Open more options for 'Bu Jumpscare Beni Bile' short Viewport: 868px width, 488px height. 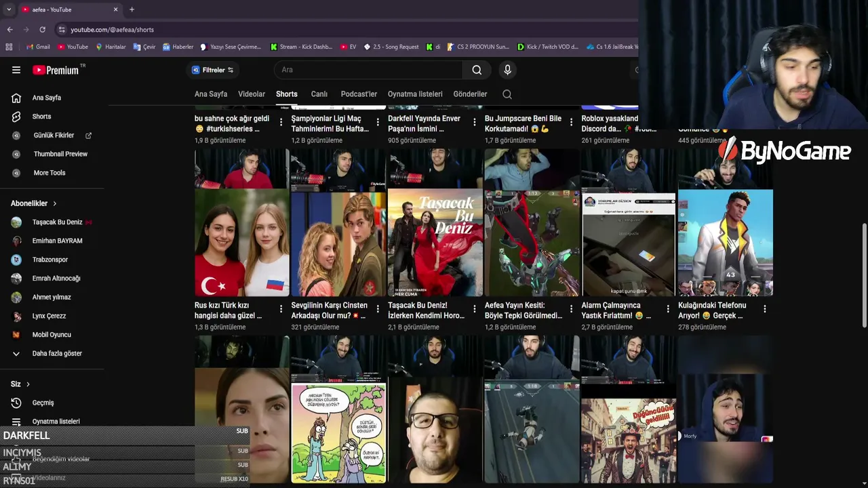pyautogui.click(x=571, y=123)
